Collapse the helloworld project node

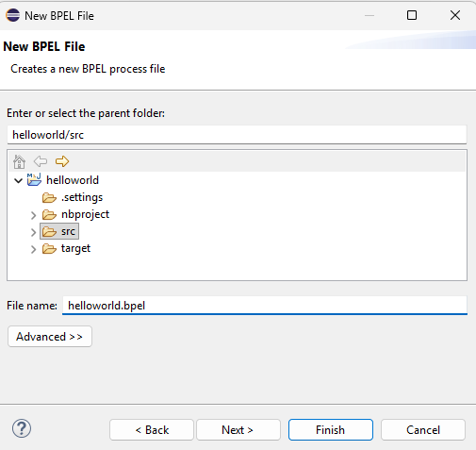(19, 180)
